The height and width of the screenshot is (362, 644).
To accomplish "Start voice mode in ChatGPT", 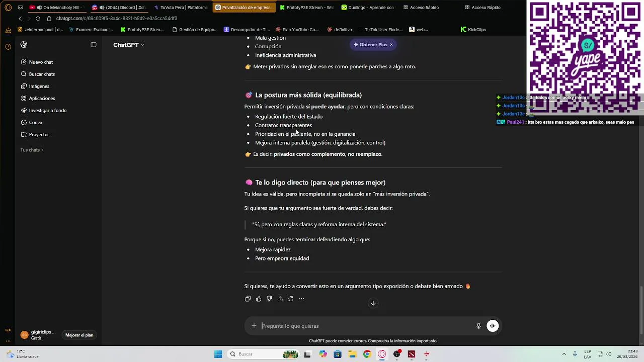I will coord(493,326).
